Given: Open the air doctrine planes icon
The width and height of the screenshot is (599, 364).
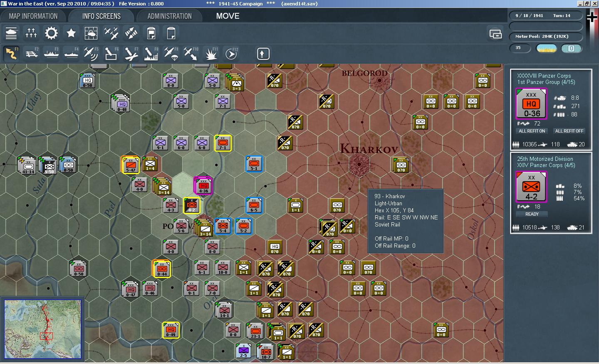Looking at the screenshot, I should [x=111, y=33].
